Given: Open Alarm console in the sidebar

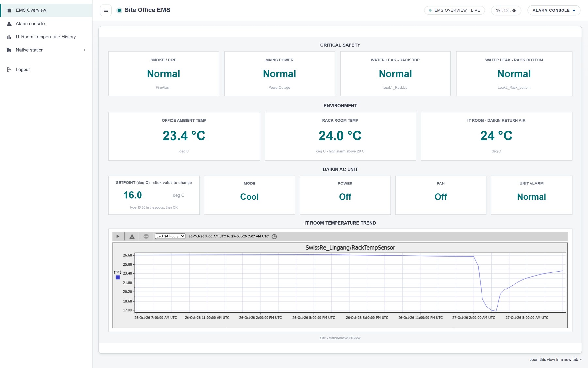Looking at the screenshot, I should pos(46,24).
